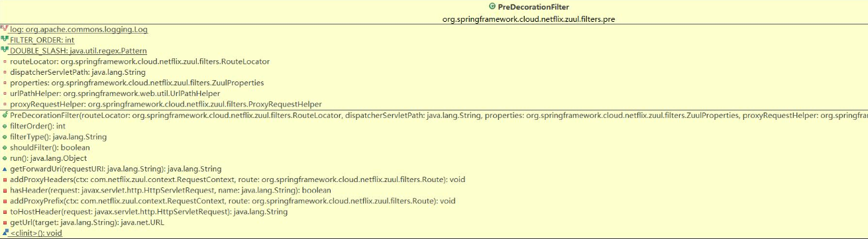Viewport: 868px width, 239px height.
Task: Click the private method icon beside getUrl
Action: [5, 222]
